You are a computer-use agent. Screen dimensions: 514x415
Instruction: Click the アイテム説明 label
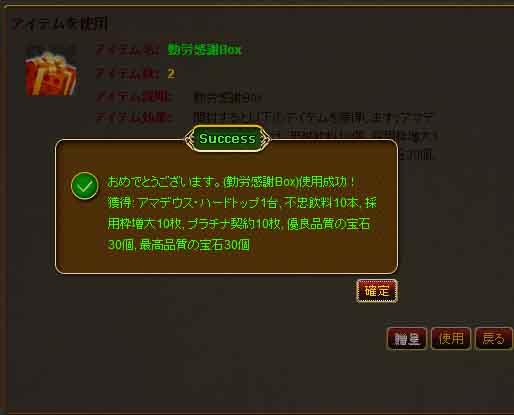[134, 97]
